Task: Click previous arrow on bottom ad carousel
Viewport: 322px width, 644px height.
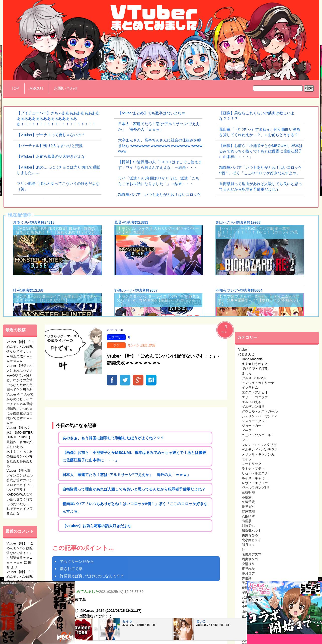Action: 96,629
